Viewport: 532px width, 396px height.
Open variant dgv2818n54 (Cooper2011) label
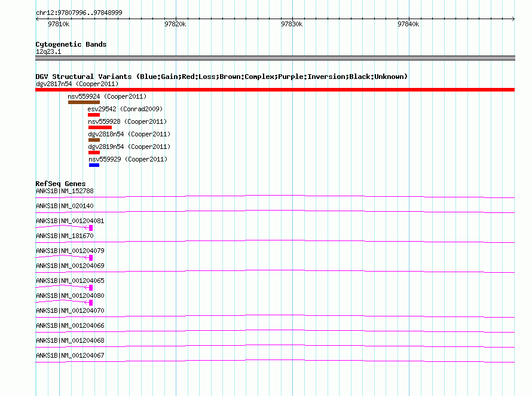click(129, 134)
